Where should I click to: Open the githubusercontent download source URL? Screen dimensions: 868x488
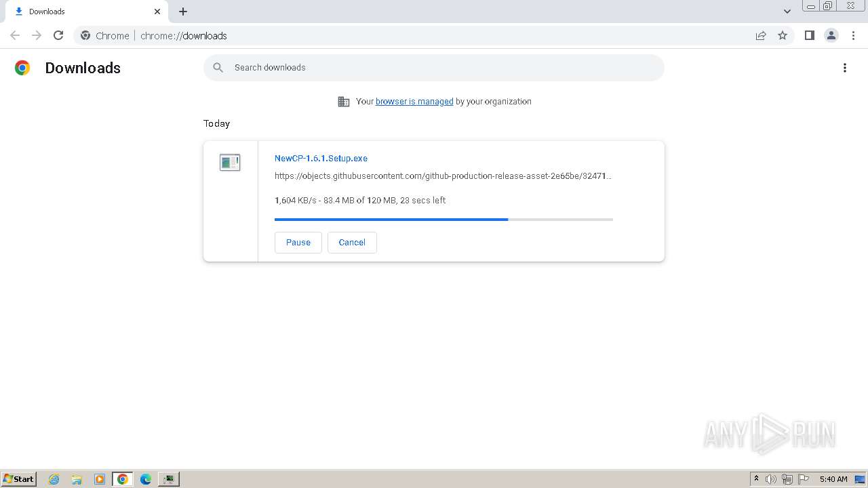(x=443, y=176)
